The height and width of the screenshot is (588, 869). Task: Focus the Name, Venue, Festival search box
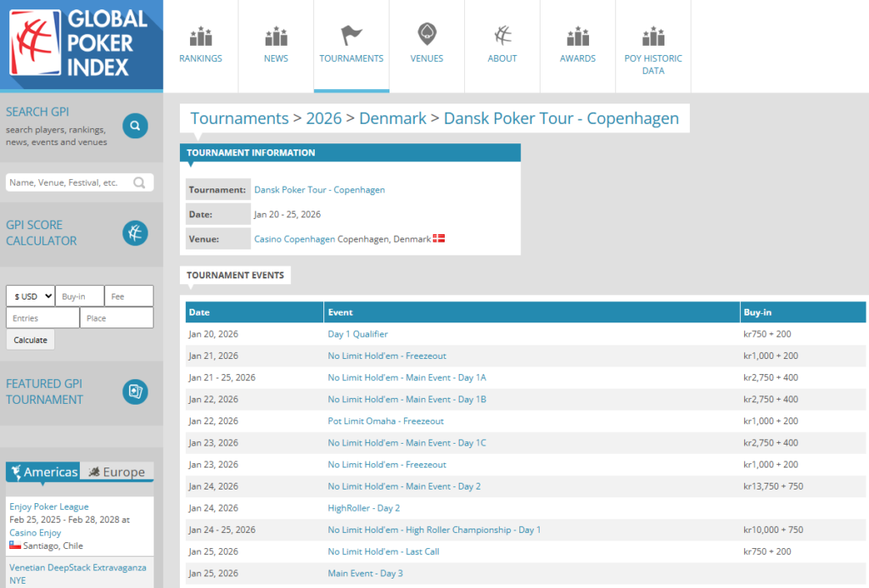(x=70, y=182)
